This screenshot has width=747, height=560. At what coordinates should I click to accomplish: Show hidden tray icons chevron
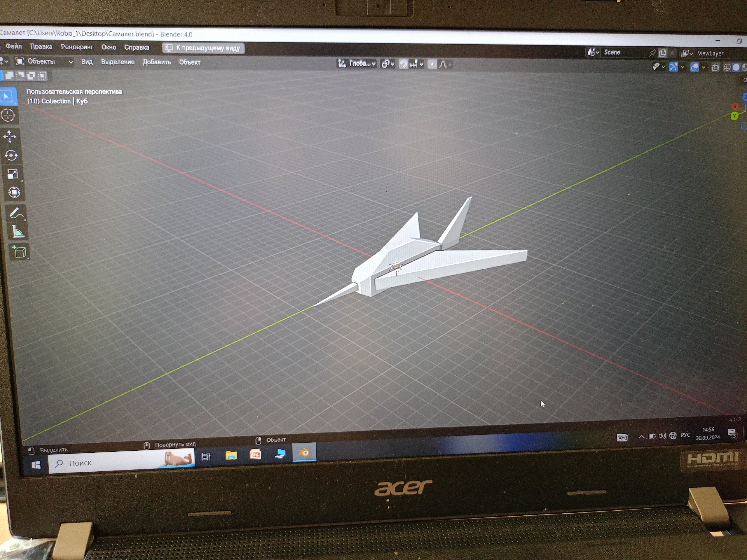pyautogui.click(x=641, y=436)
